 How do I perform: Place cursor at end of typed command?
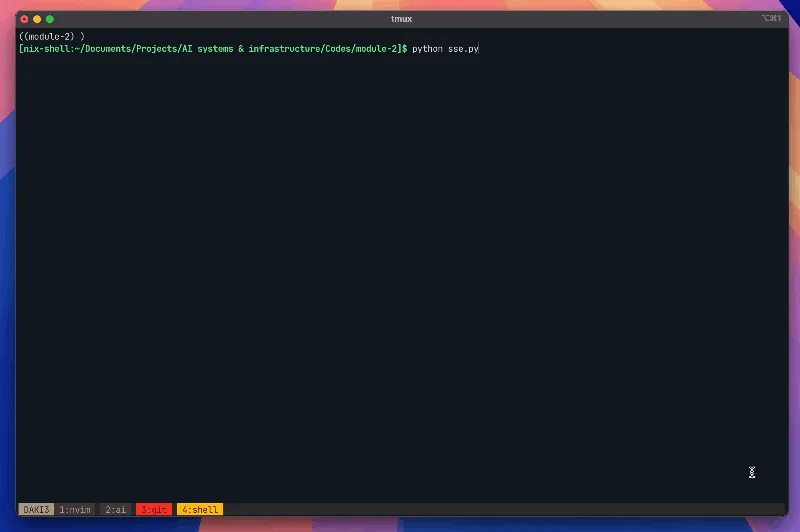pos(480,48)
